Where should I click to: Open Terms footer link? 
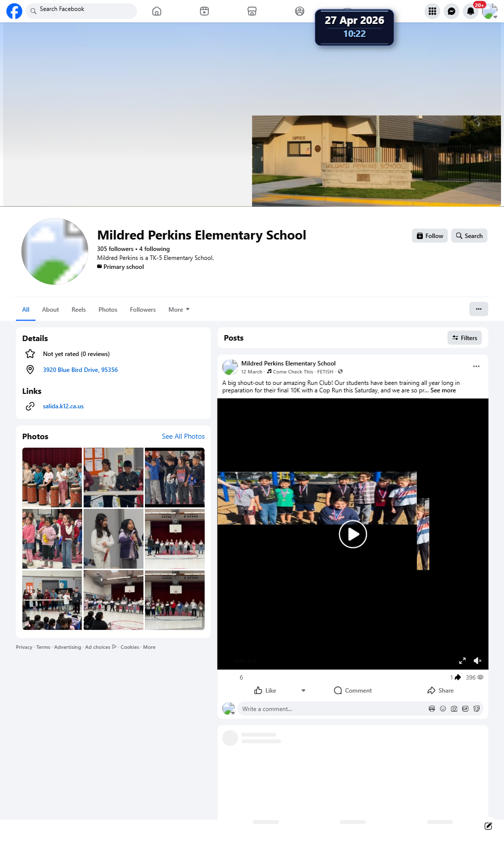click(43, 647)
